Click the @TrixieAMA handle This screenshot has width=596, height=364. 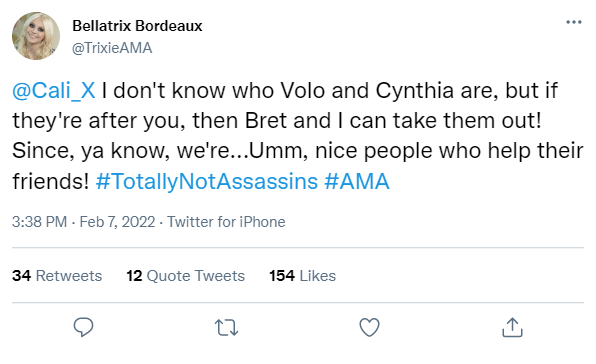coord(112,48)
